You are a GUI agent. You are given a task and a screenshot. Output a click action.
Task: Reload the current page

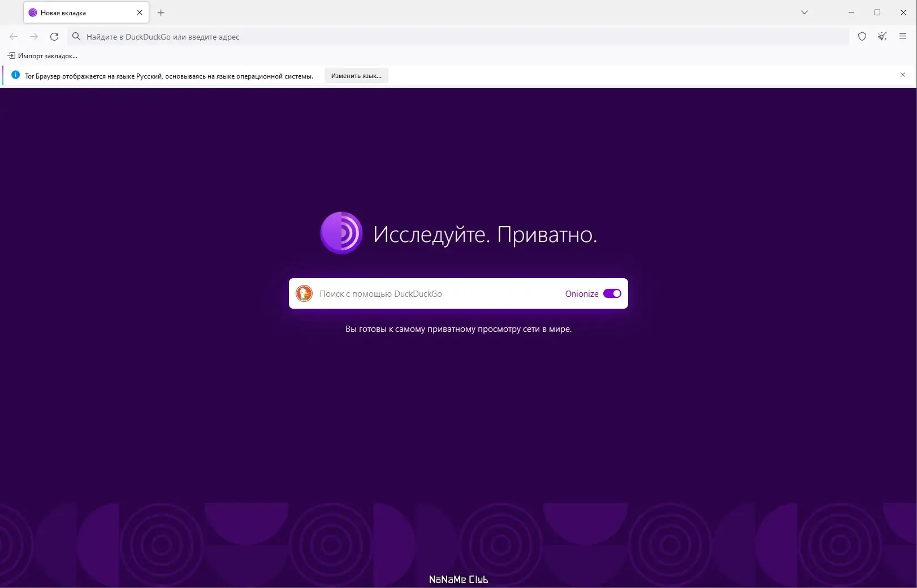pos(54,37)
